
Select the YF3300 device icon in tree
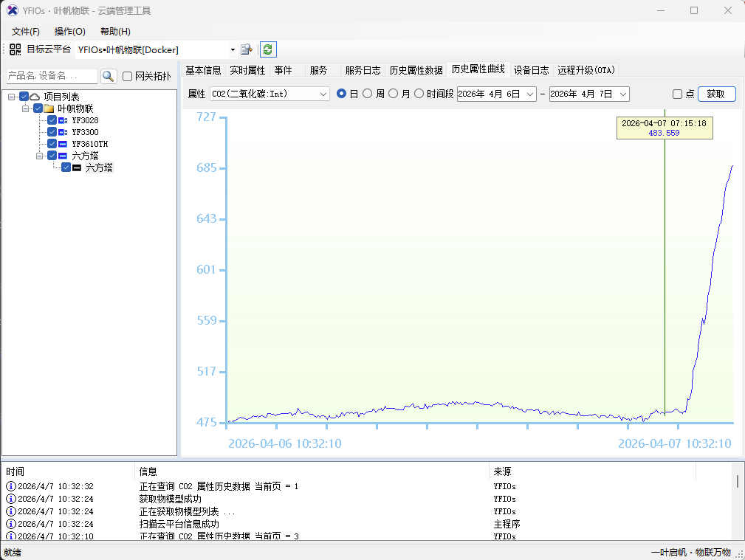pyautogui.click(x=63, y=132)
